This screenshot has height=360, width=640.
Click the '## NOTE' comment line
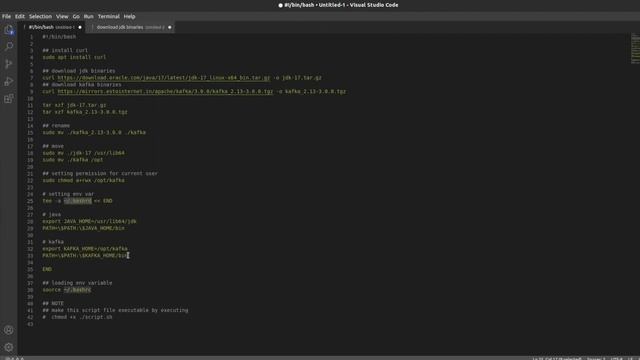pos(53,303)
